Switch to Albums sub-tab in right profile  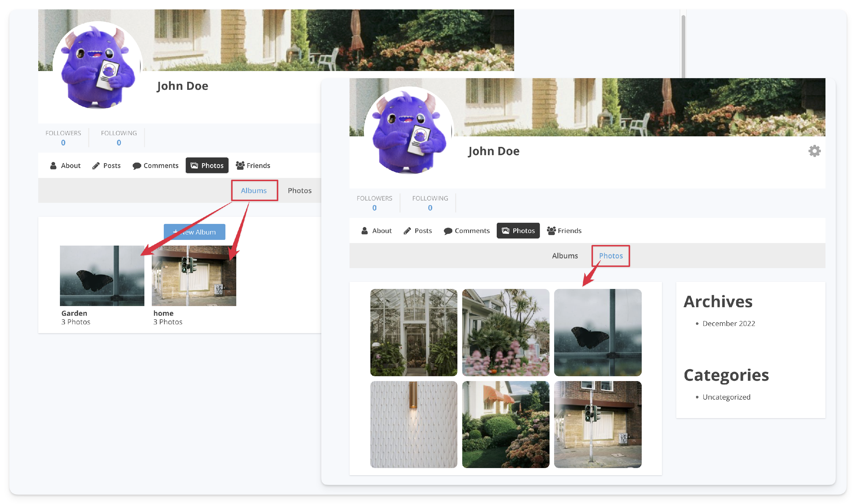pos(565,256)
